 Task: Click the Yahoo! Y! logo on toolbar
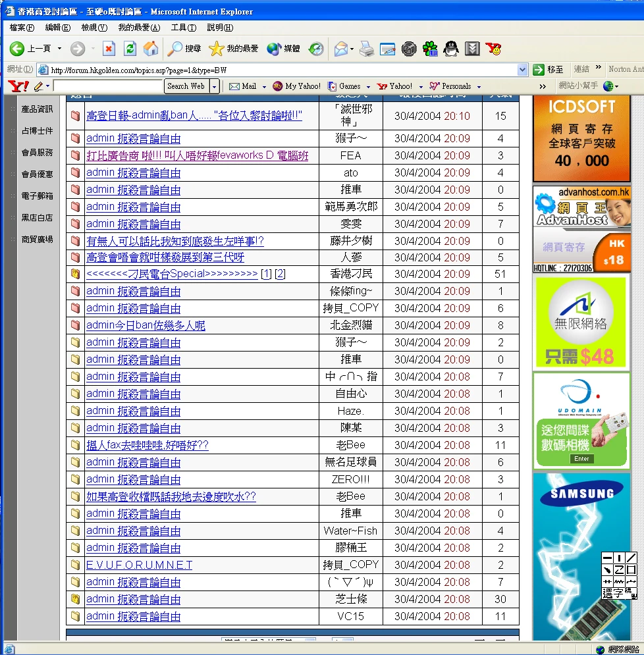18,86
